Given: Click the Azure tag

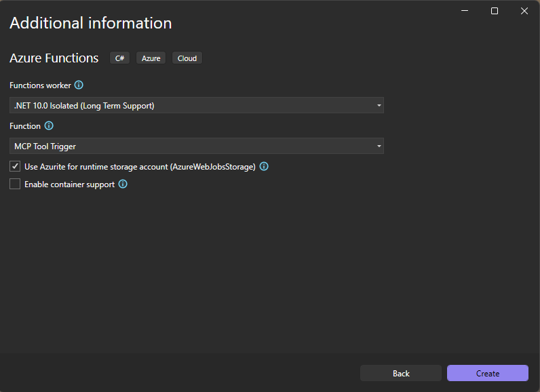Looking at the screenshot, I should tap(151, 58).
